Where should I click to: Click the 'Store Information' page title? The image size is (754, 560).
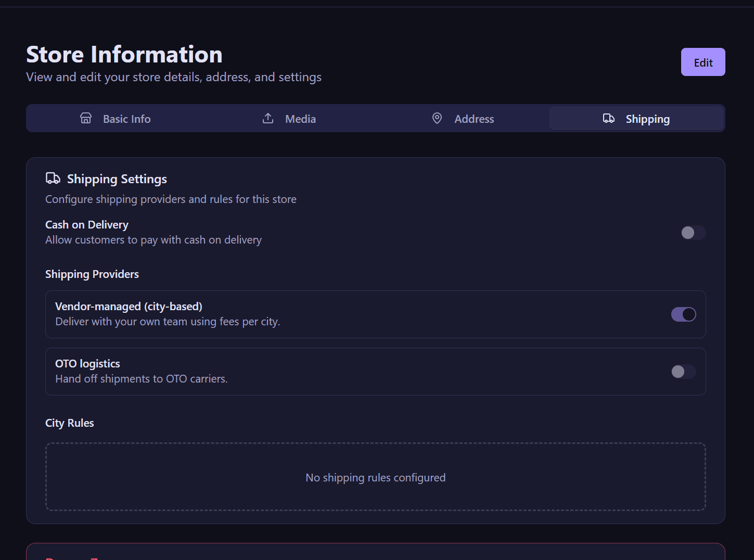(x=124, y=54)
